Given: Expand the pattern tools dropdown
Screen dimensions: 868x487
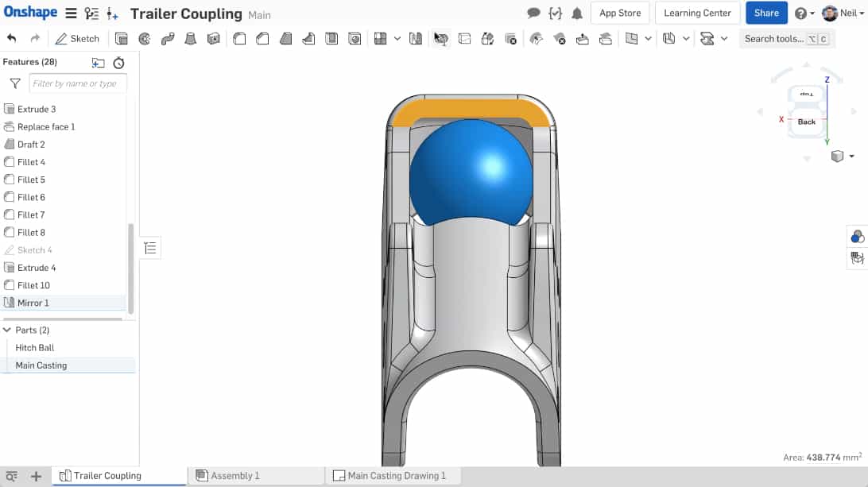Looking at the screenshot, I should tap(397, 39).
